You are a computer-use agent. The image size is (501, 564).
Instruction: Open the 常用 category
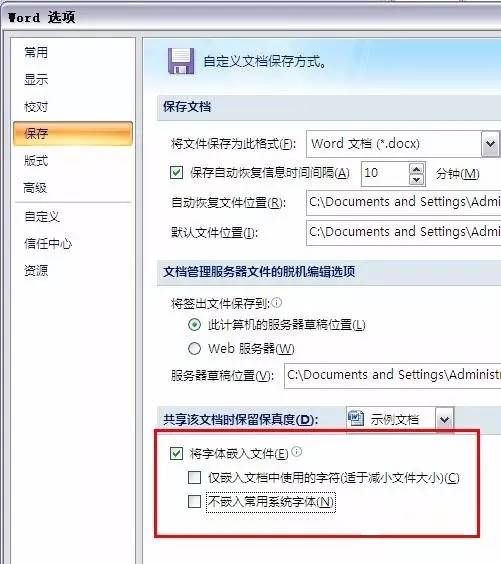click(36, 53)
